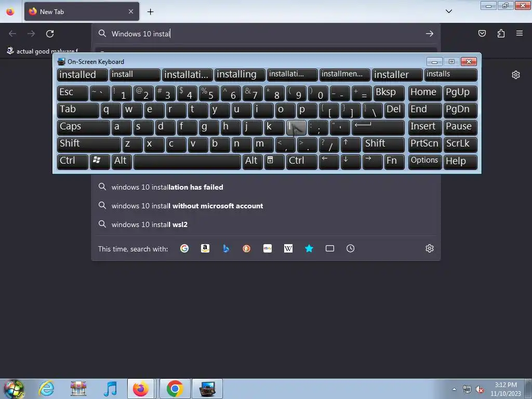This screenshot has width=532, height=399.
Task: Close the New Tab tab
Action: pyautogui.click(x=131, y=11)
